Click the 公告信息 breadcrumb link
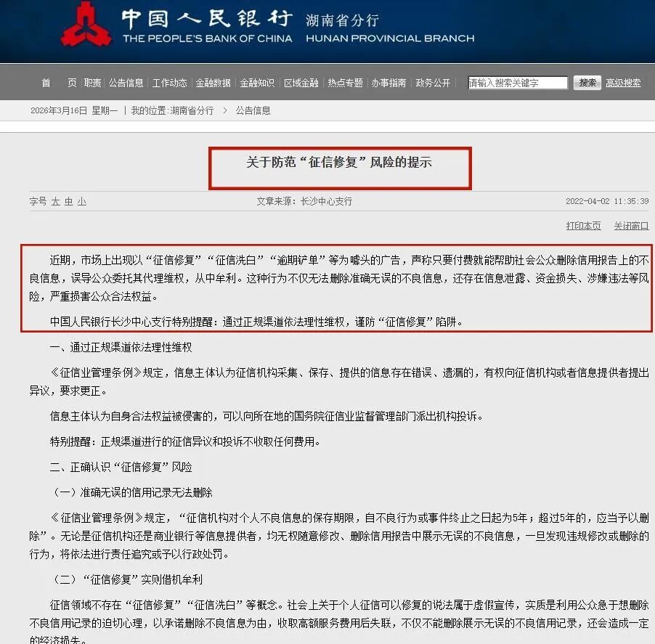The height and width of the screenshot is (644, 655). click(253, 110)
